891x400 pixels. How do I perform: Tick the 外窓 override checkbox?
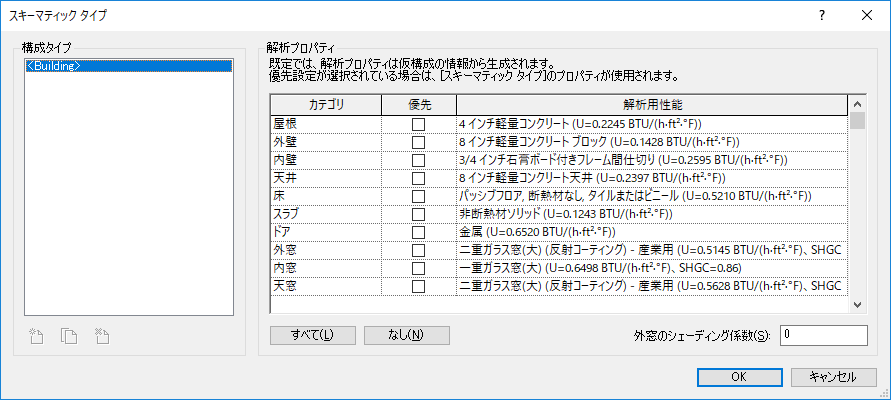pyautogui.click(x=418, y=250)
